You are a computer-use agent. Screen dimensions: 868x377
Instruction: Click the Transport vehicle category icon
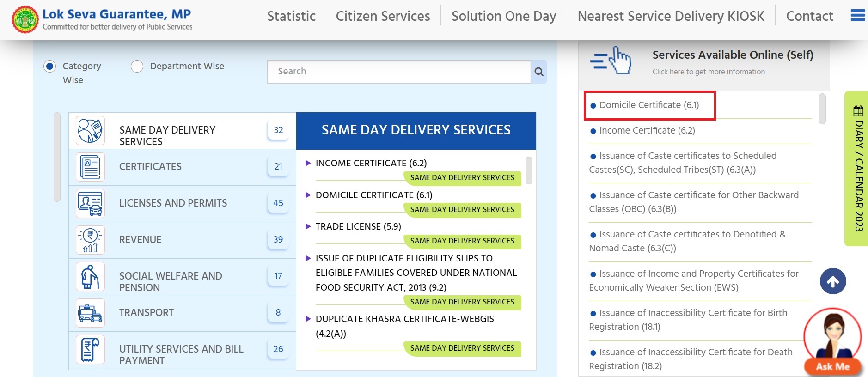[90, 313]
